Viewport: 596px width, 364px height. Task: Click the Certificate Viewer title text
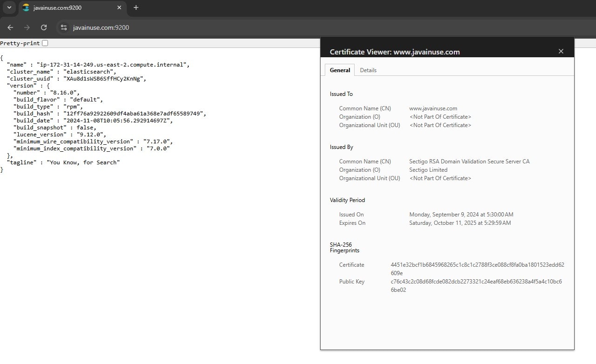[395, 52]
